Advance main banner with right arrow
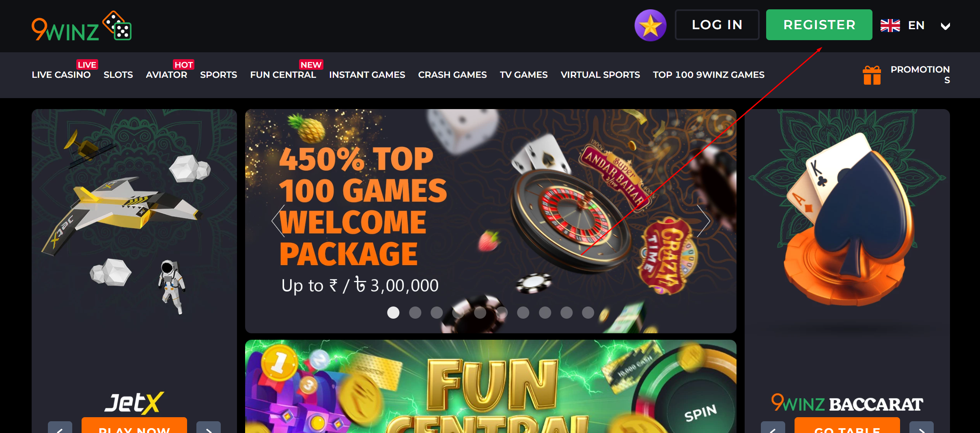The image size is (980, 433). pyautogui.click(x=703, y=221)
